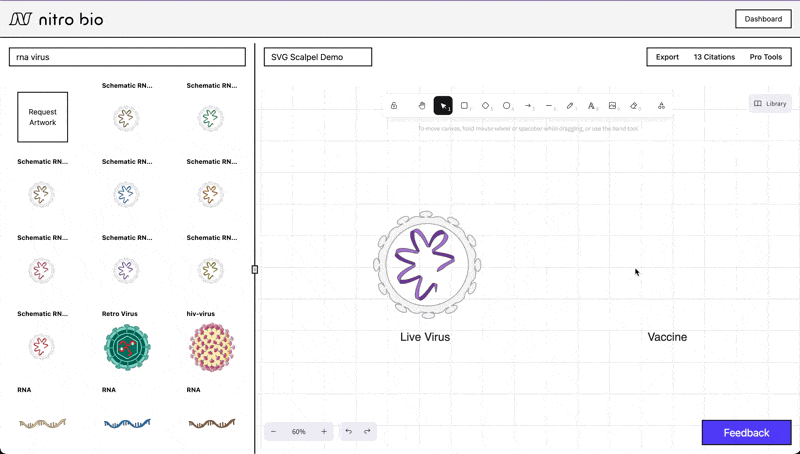
Task: Open the Dashboard
Action: tap(763, 19)
